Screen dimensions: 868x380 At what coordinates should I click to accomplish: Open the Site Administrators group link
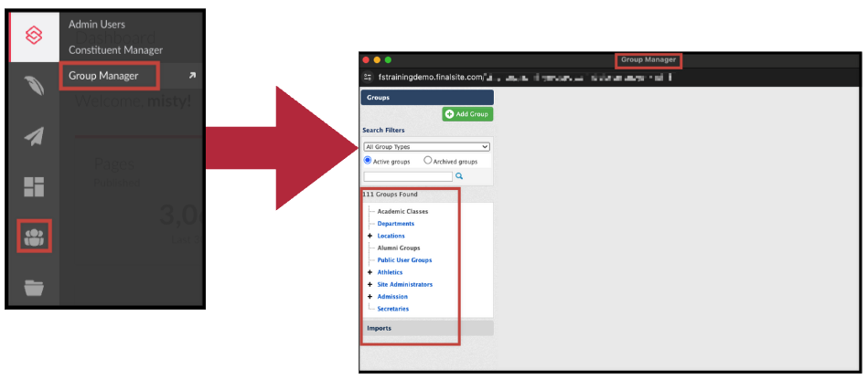tap(404, 284)
